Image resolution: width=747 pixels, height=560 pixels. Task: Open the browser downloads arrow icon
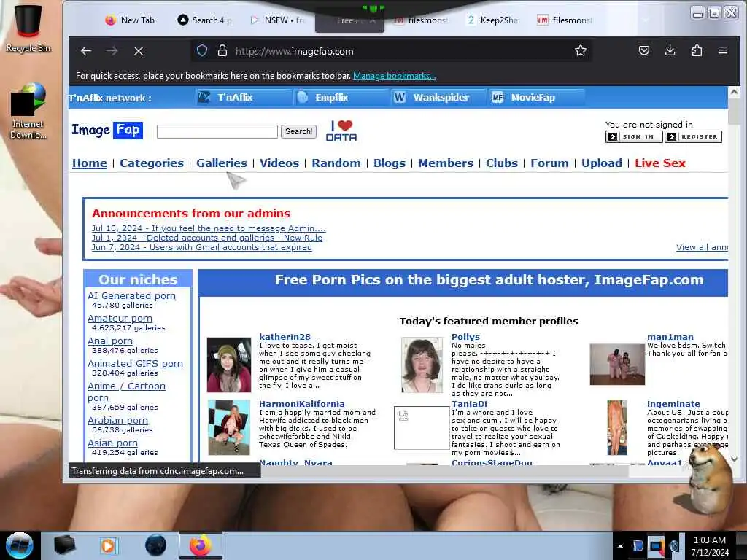[x=670, y=50]
